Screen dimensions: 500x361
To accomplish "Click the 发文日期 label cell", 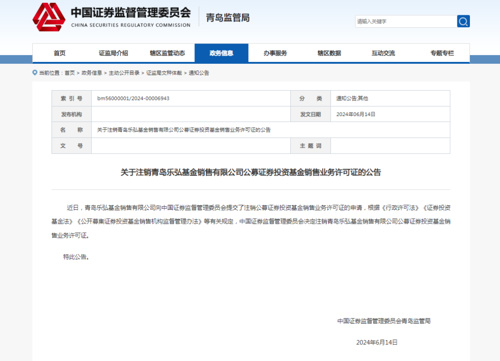I will tap(310, 114).
